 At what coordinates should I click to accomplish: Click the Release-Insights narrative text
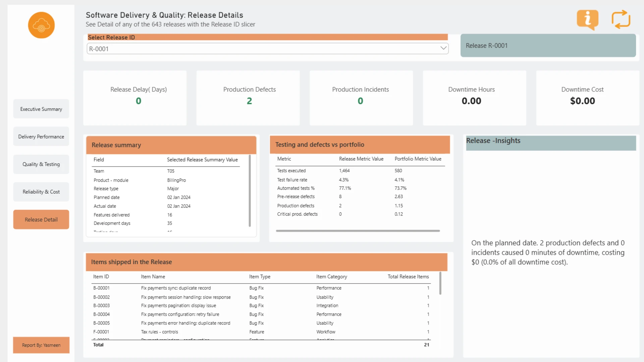coord(548,252)
